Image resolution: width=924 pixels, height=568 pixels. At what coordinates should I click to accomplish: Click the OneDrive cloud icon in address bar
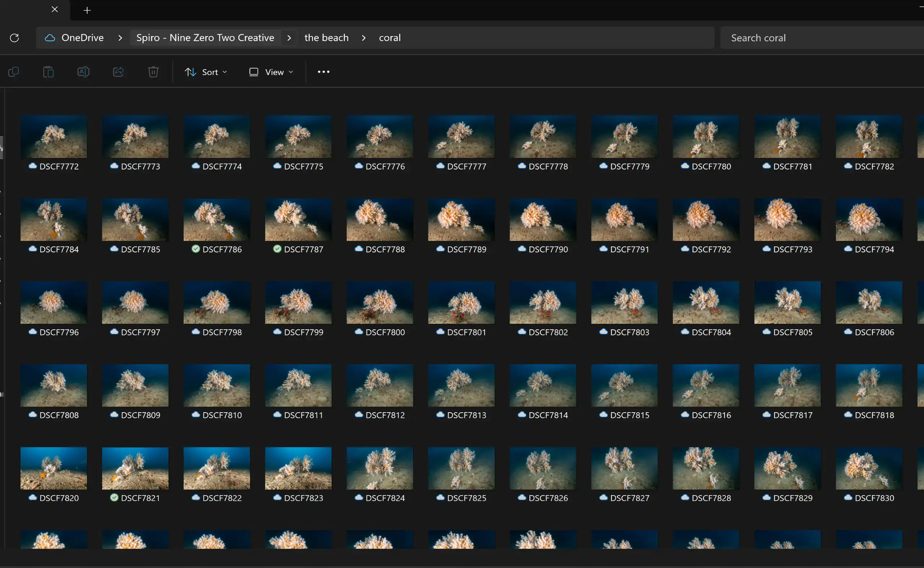point(50,38)
